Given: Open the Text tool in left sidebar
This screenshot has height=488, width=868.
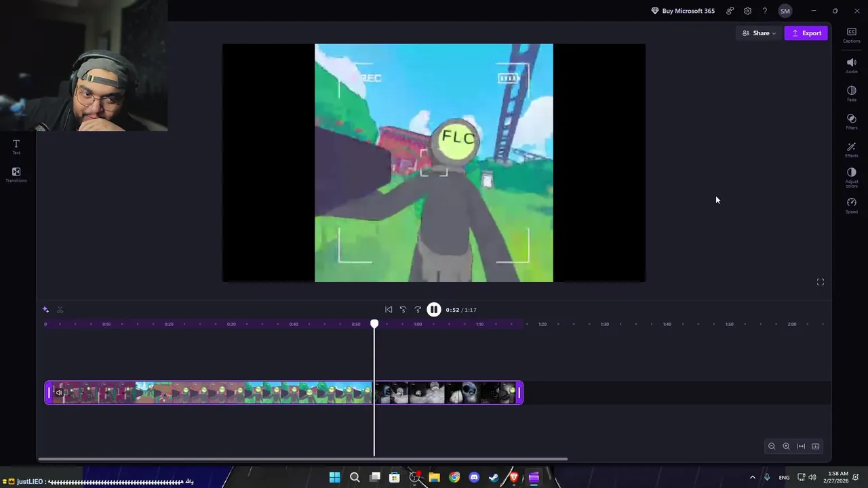Looking at the screenshot, I should (16, 146).
